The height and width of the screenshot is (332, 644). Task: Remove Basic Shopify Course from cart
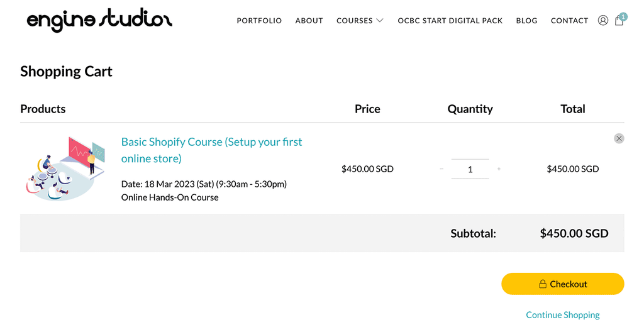click(619, 138)
